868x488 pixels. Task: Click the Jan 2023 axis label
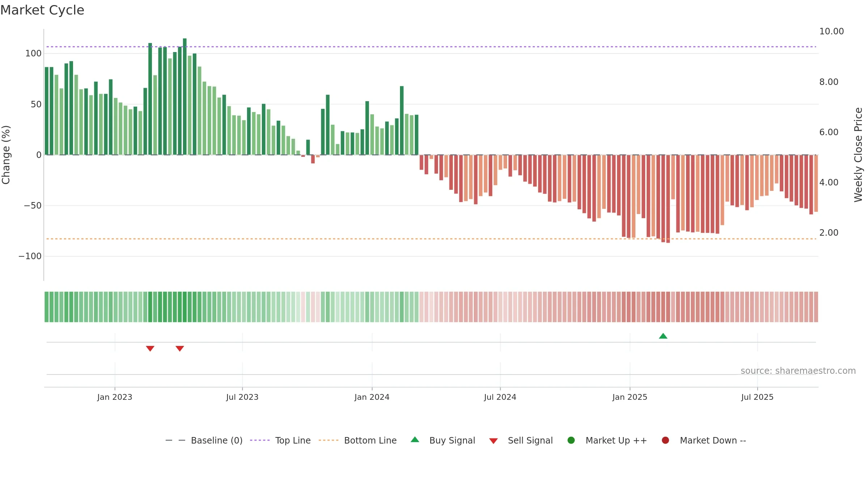[x=115, y=397]
